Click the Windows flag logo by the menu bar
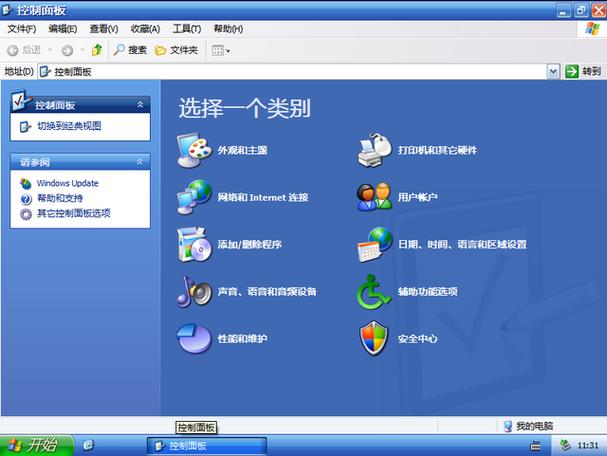This screenshot has width=607, height=456. [x=592, y=29]
